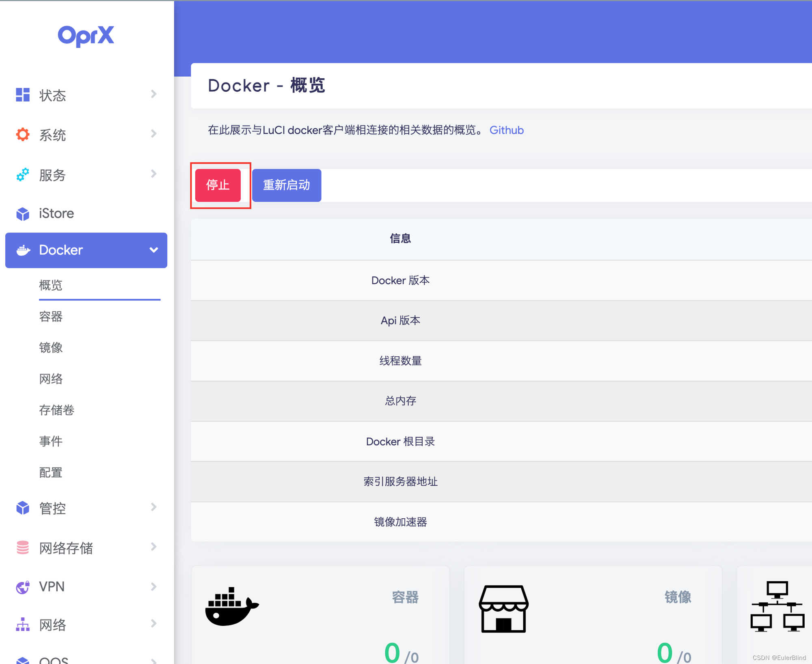Expand the 系统 menu chevron
The height and width of the screenshot is (664, 812).
pyautogui.click(x=153, y=134)
